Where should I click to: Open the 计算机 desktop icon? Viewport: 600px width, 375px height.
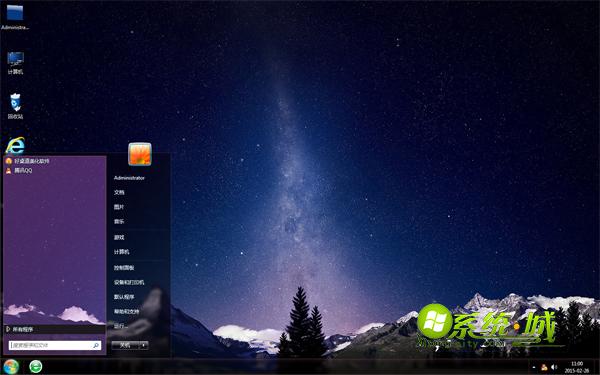(x=15, y=63)
